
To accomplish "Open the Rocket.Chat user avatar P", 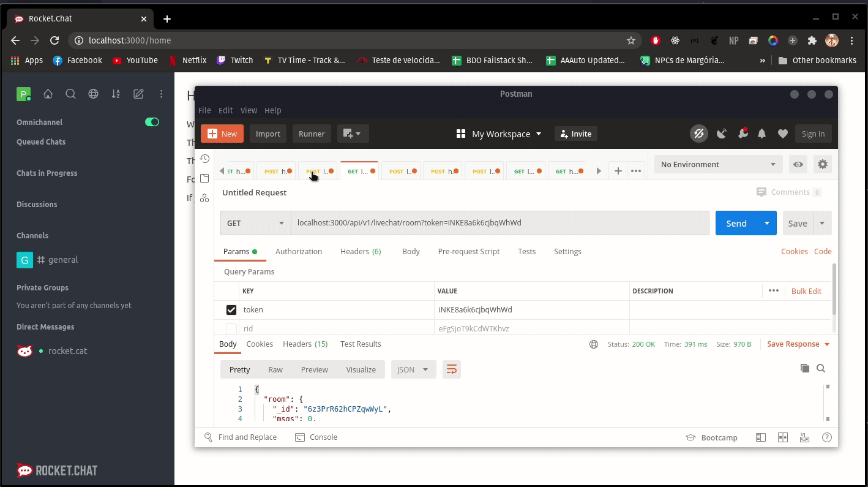I will click(x=23, y=94).
